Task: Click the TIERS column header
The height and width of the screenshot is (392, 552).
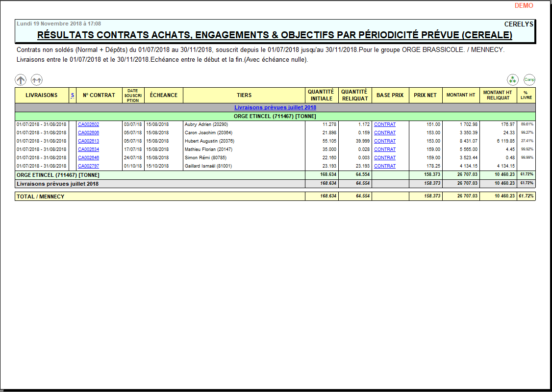Action: [244, 95]
